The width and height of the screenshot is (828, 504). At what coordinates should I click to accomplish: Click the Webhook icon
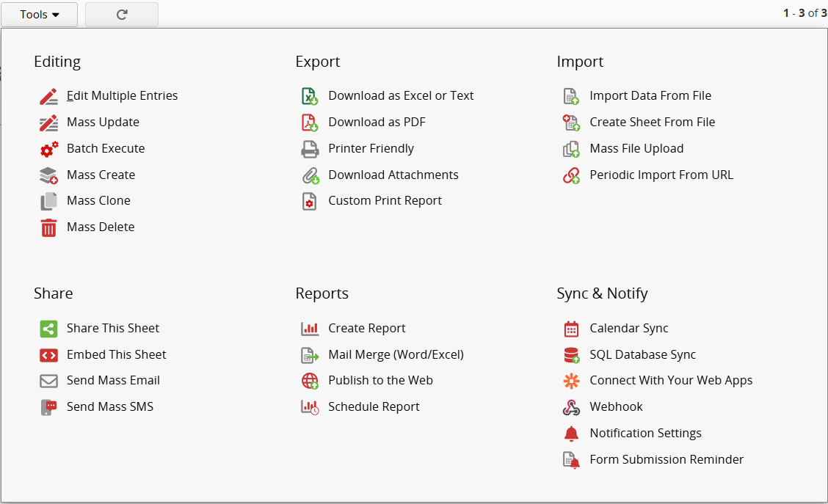[571, 407]
